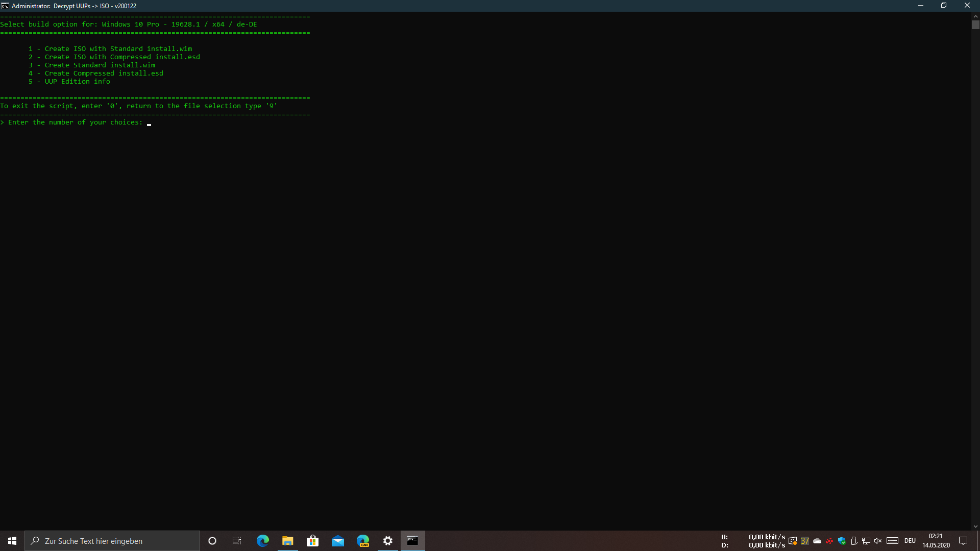Launch Edge Canary from taskbar
980x551 pixels.
coord(362,541)
